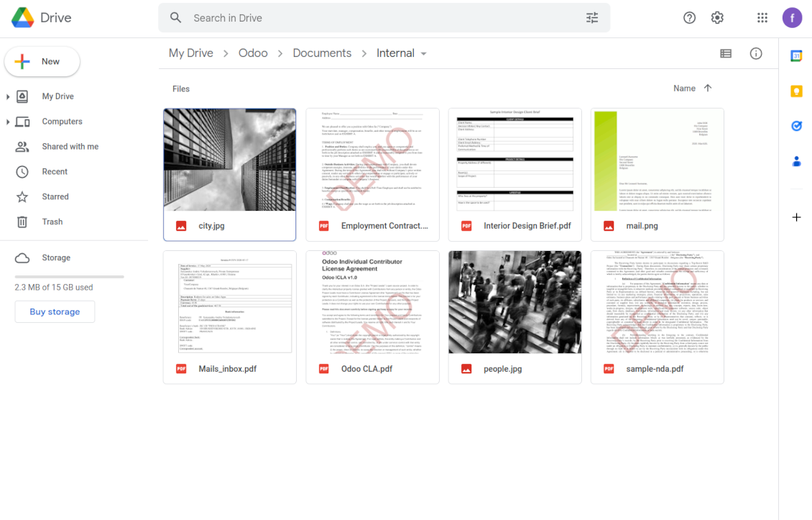Click the Buy storage button
The height and width of the screenshot is (520, 812).
55,311
